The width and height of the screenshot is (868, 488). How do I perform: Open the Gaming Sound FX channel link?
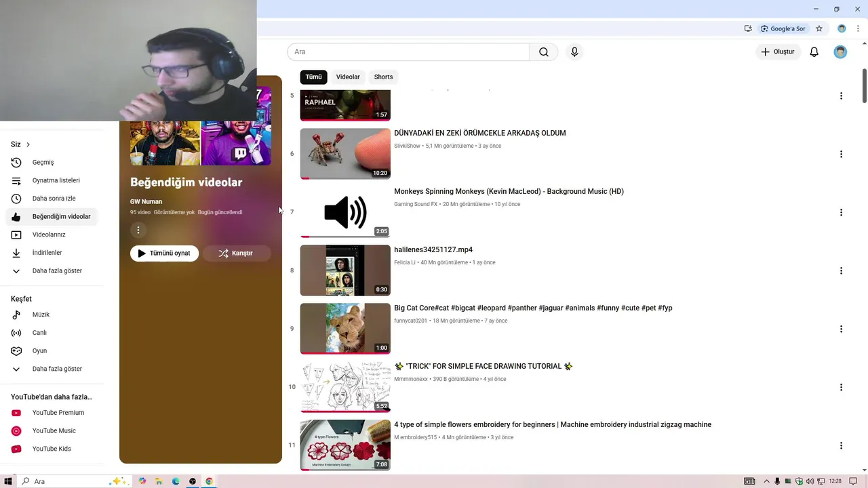[416, 204]
